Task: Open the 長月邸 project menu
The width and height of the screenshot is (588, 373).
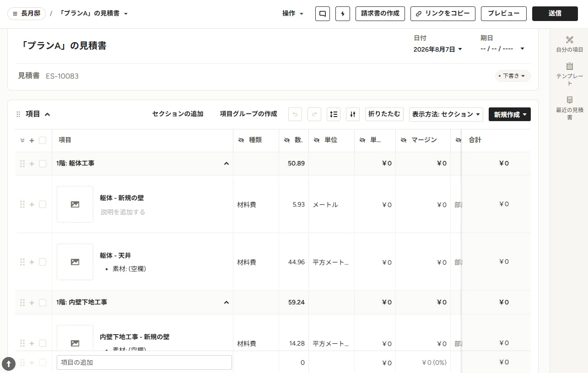Action: tap(27, 14)
